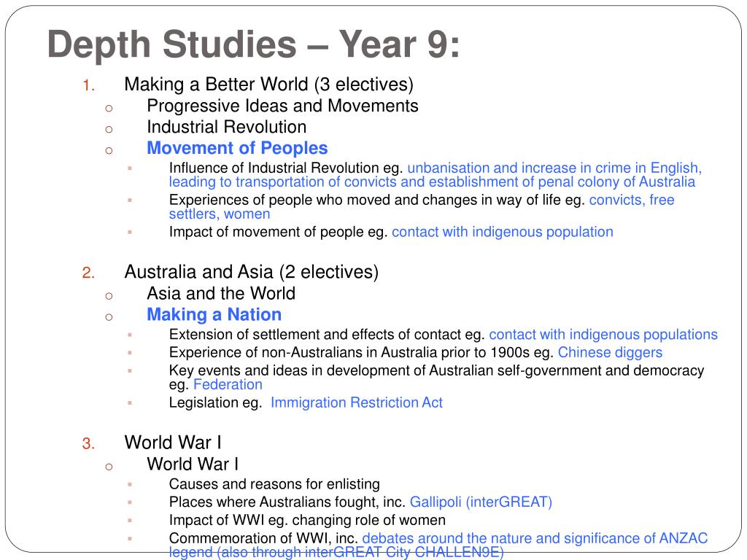Click the blue text 'settlers, women'

pos(220,214)
